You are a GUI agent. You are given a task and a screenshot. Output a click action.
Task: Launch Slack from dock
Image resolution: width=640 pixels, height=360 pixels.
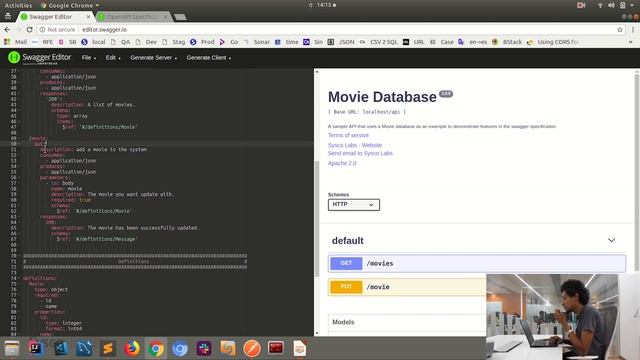(x=204, y=349)
